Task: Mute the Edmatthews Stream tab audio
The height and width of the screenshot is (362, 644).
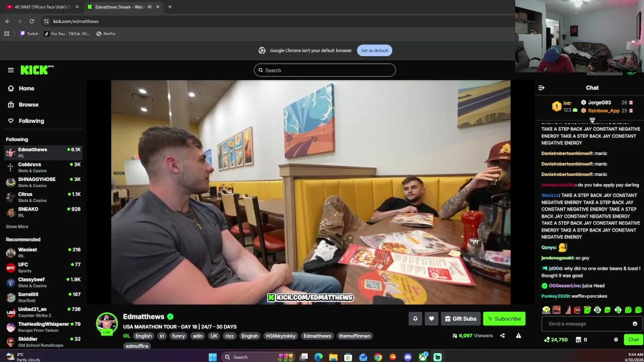Action: (149, 7)
